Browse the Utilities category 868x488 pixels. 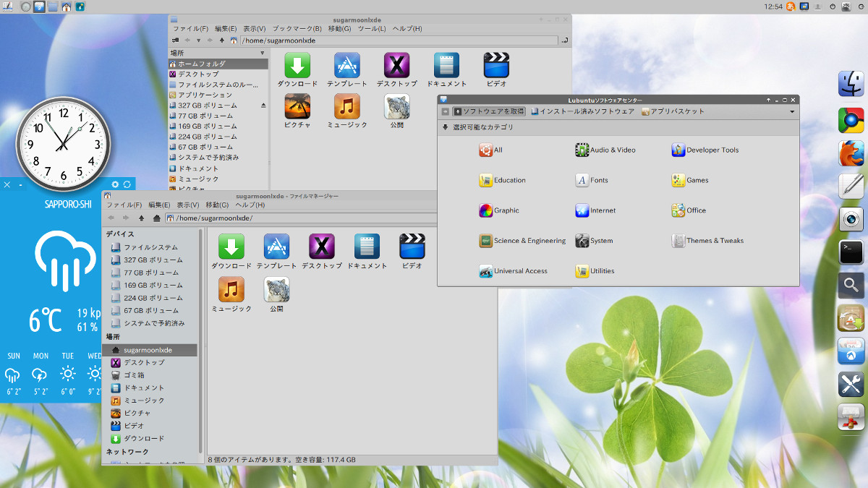[595, 272]
